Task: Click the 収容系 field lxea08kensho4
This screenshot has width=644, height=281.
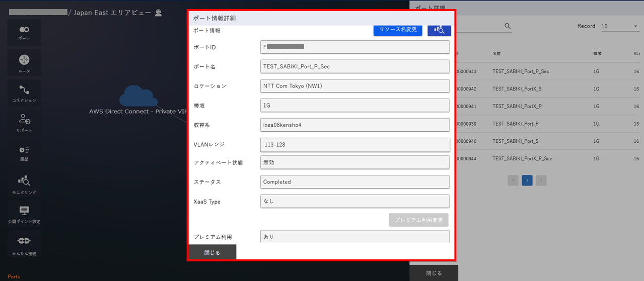Action: pyautogui.click(x=355, y=125)
